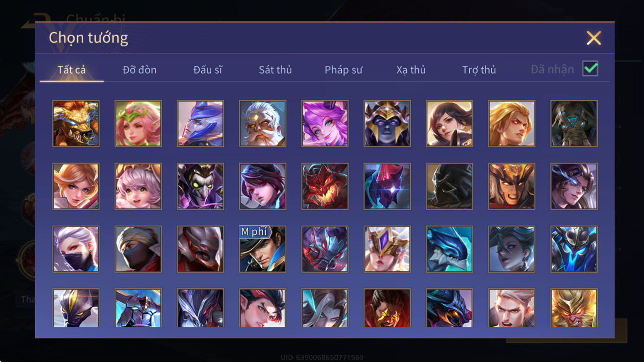Toggle the 'Đã nhận' checkbox
Image resolution: width=644 pixels, height=362 pixels.
590,69
